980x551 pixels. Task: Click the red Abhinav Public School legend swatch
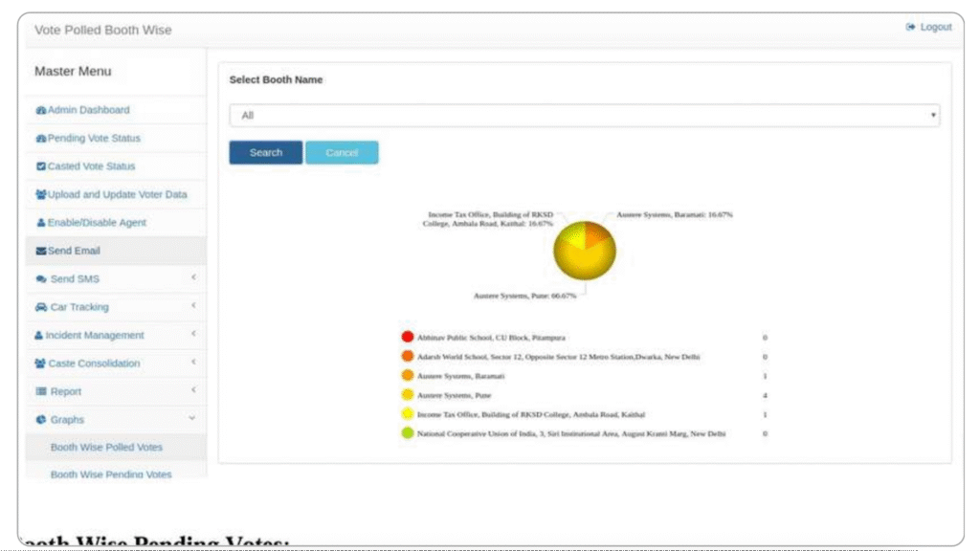click(x=408, y=338)
